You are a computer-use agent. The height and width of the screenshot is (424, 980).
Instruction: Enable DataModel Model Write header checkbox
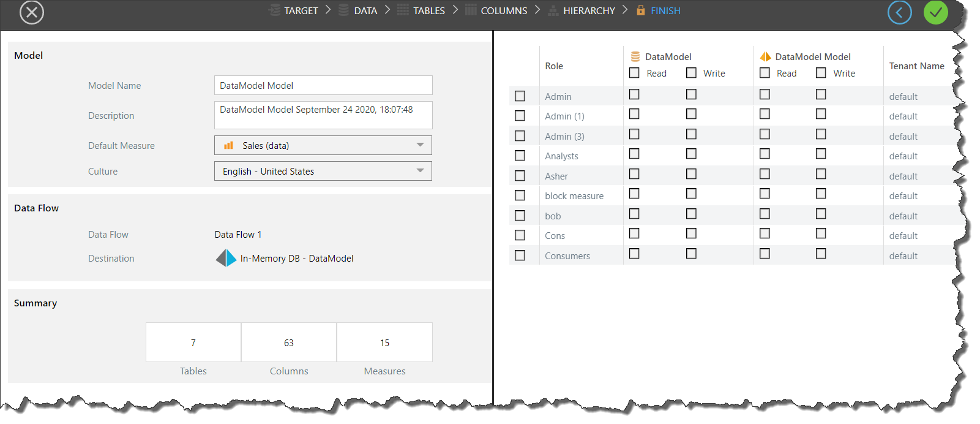point(821,73)
